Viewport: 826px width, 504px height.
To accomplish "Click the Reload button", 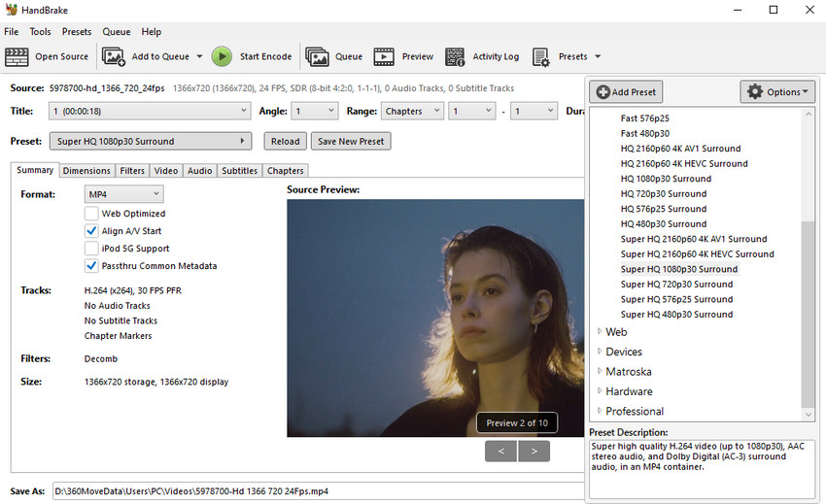I will tap(285, 141).
